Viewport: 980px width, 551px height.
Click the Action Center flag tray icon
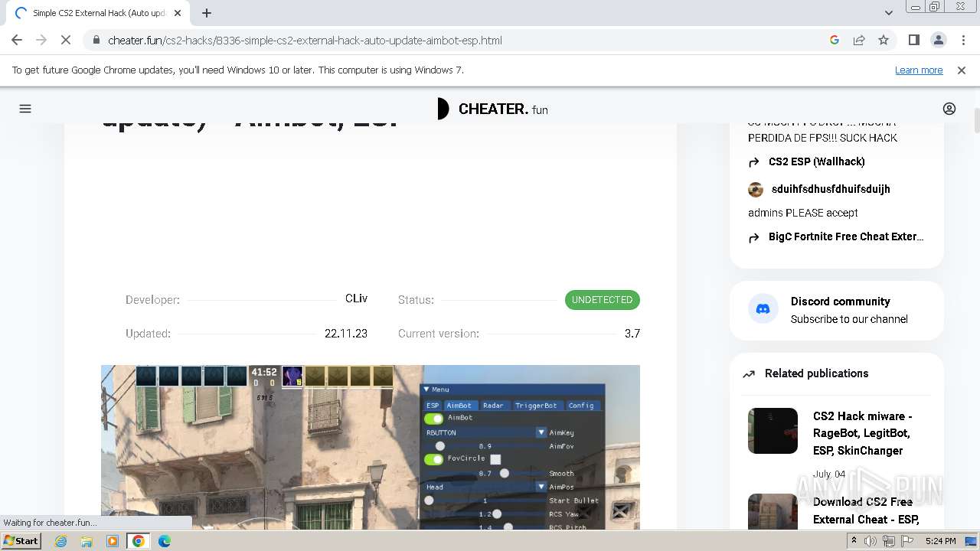(907, 541)
